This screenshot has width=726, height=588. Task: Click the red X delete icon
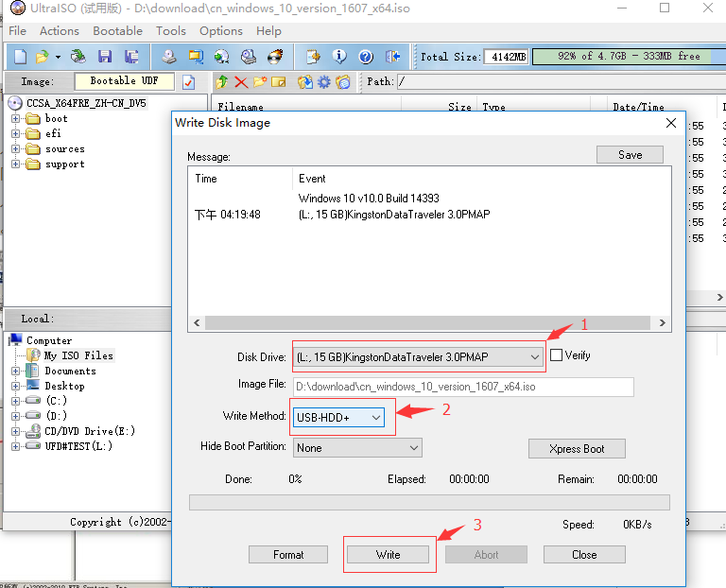[241, 82]
